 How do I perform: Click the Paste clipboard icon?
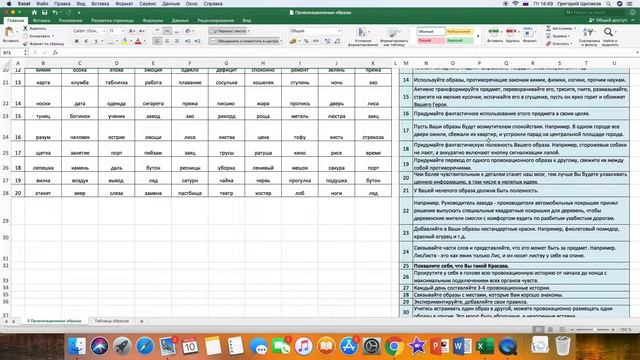coord(9,32)
